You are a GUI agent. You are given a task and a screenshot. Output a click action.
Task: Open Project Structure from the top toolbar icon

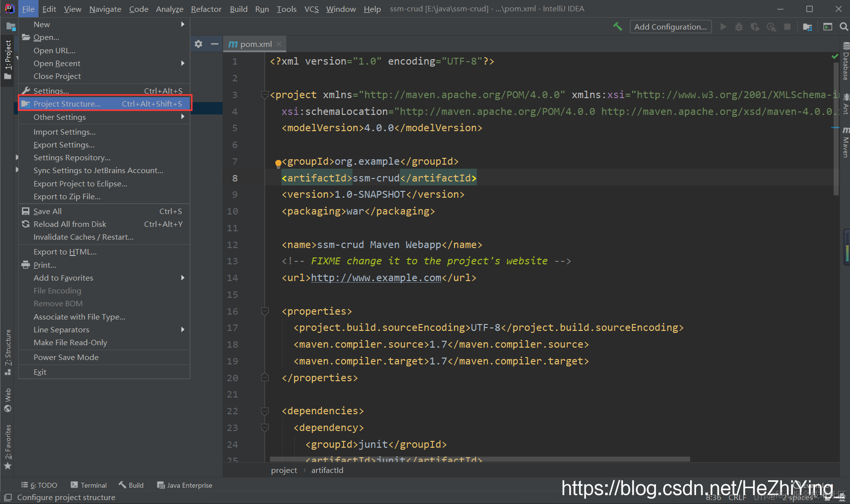point(808,27)
